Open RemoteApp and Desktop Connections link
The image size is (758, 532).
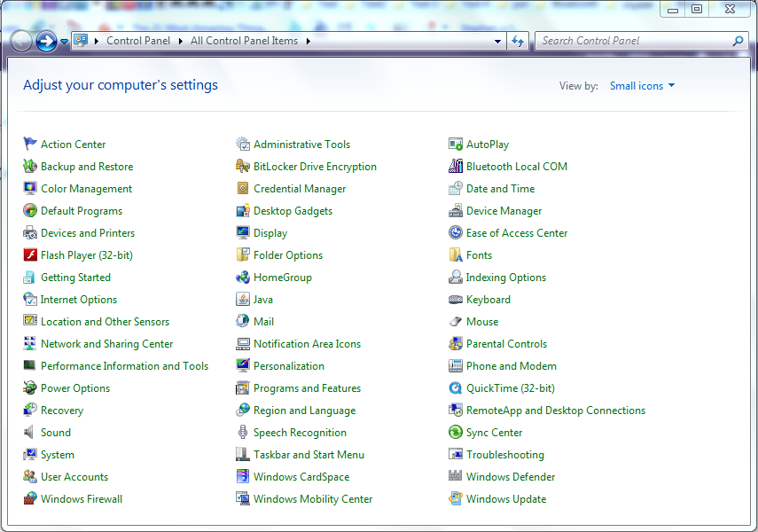[556, 411]
